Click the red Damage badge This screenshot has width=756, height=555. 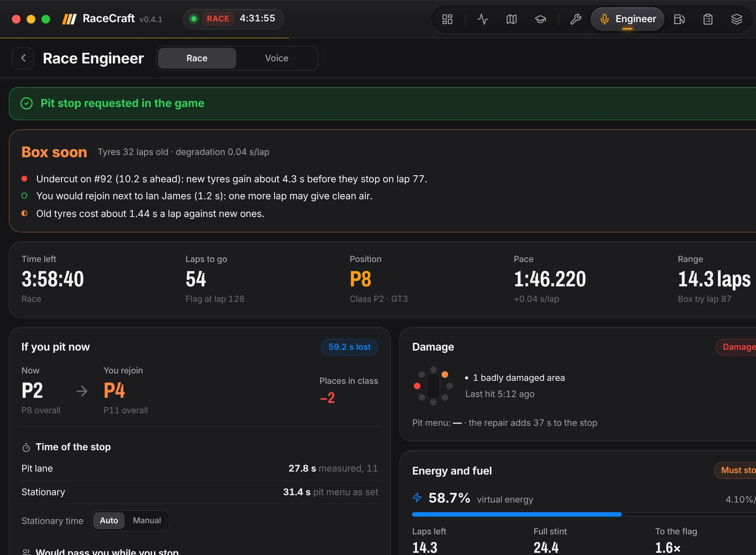pyautogui.click(x=737, y=347)
